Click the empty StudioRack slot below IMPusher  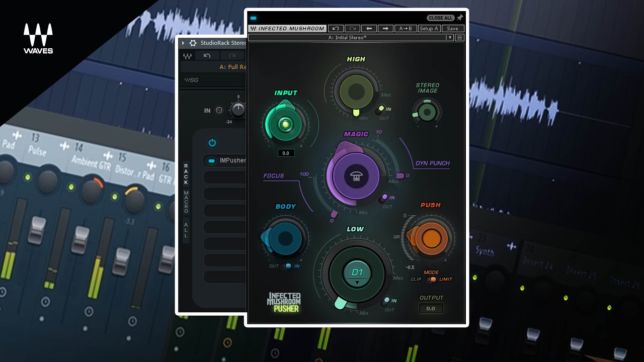pyautogui.click(x=225, y=177)
